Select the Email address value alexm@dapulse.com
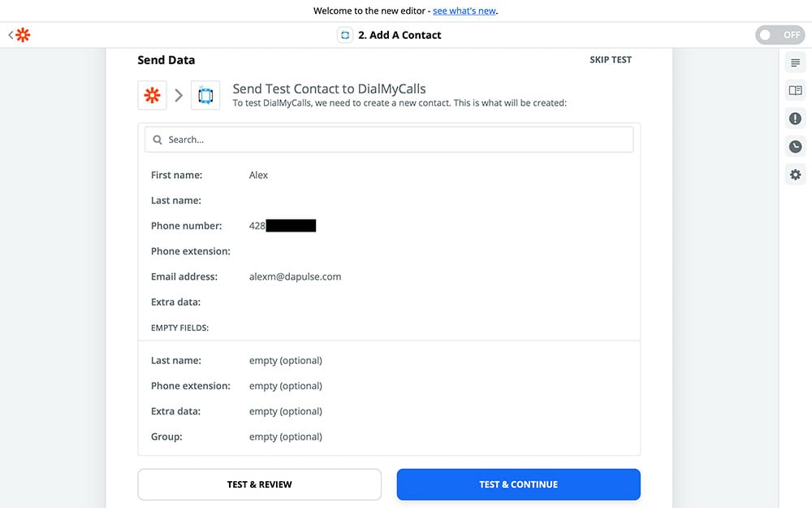The width and height of the screenshot is (812, 508). [295, 276]
